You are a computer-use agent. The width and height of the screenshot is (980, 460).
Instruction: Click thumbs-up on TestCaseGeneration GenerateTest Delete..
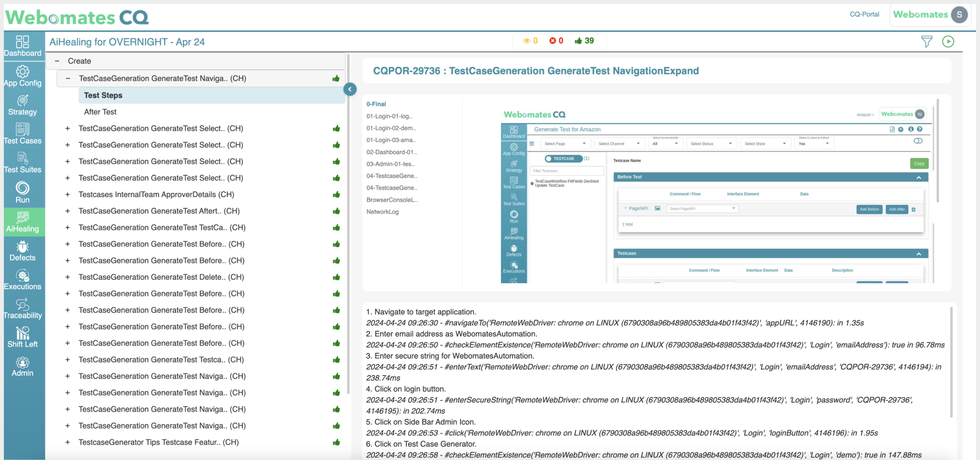click(336, 277)
